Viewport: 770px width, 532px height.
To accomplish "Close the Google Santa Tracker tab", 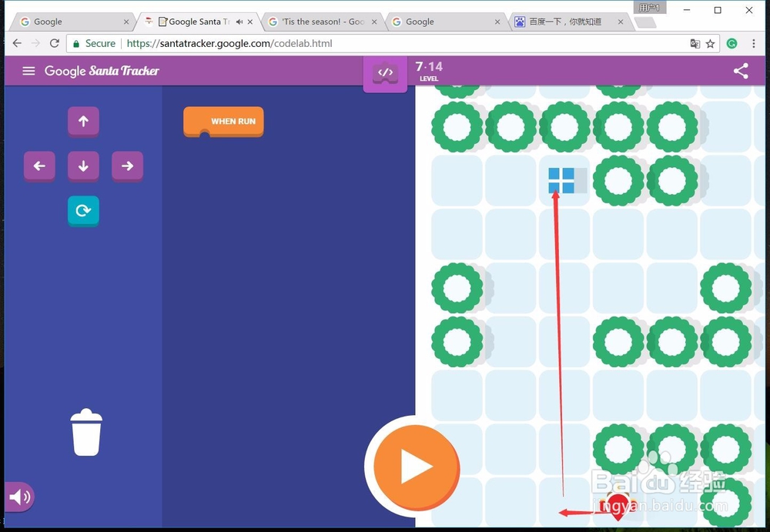I will [x=250, y=22].
